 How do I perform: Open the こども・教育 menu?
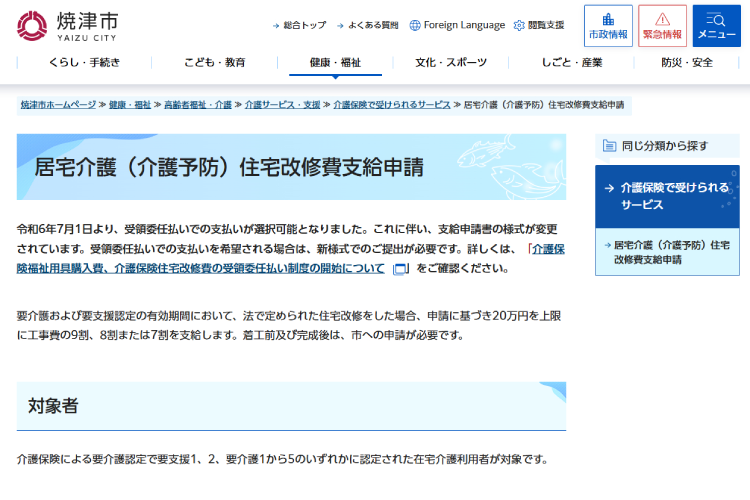tap(214, 62)
